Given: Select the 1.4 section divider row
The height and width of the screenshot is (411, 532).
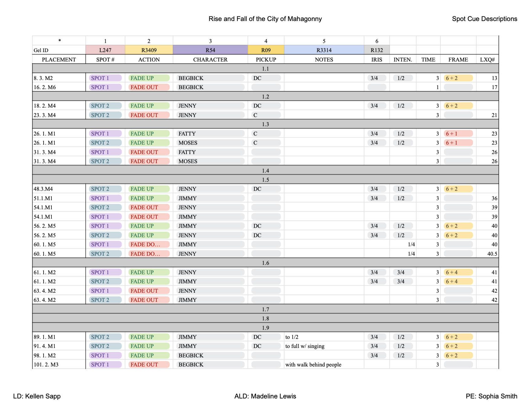Looking at the screenshot, I should pos(265,171).
